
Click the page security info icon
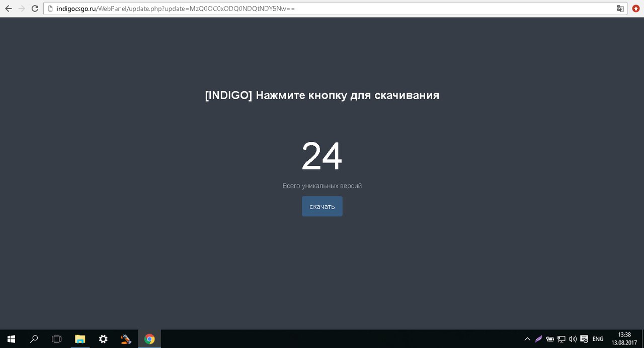[x=51, y=9]
